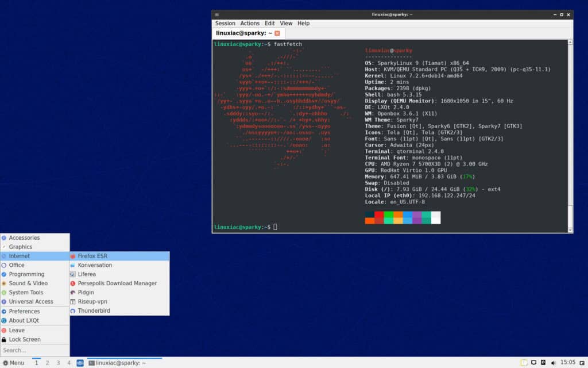Choose Lock Screen from the menu
Screen dimensions: 588x368
35,339
